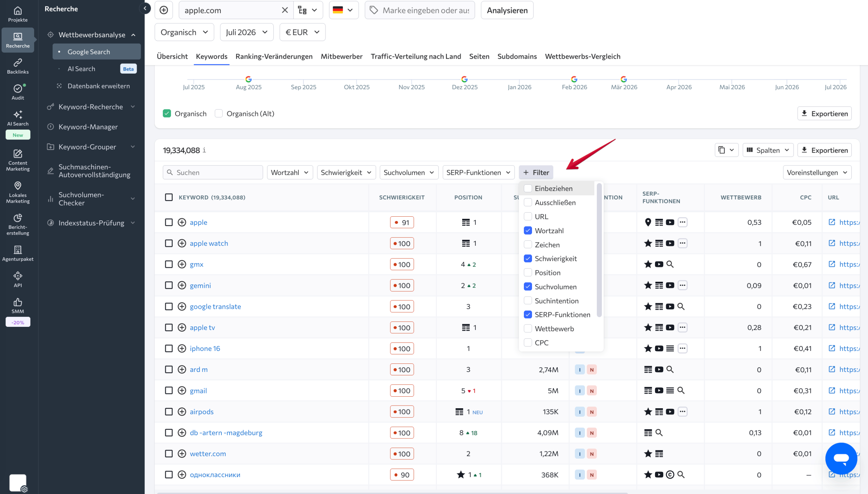Click the info icon next to 19,334,088

coord(204,150)
